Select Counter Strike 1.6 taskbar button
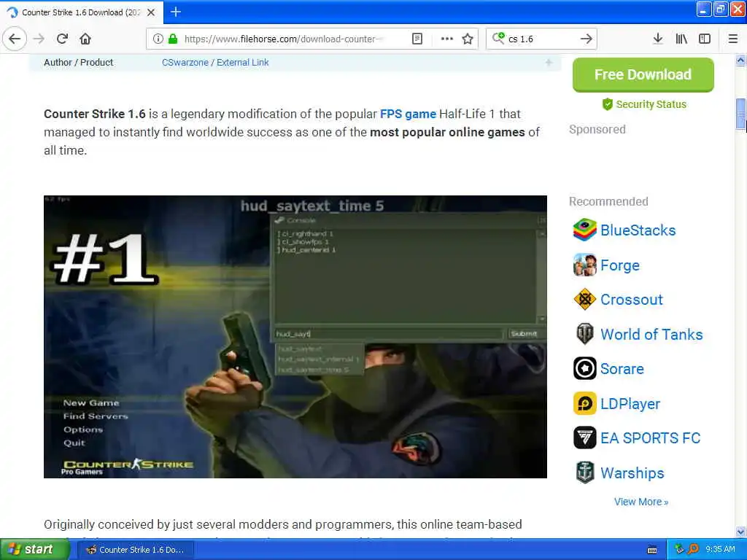Viewport: 747px width, 560px height. 135,550
